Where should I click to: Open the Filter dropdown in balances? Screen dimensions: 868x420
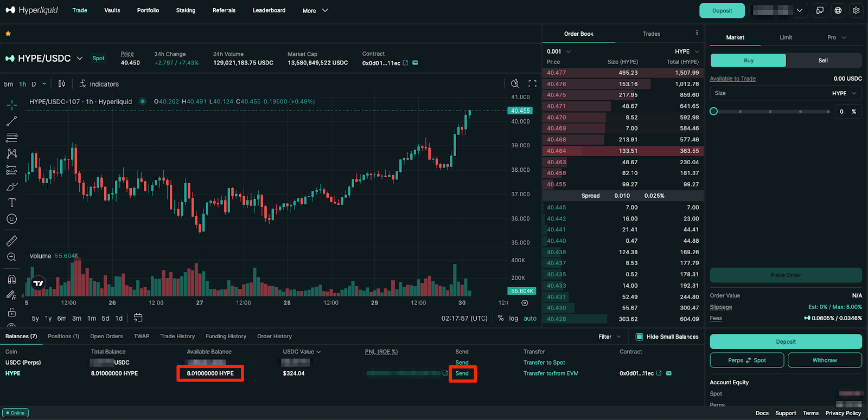(x=610, y=337)
